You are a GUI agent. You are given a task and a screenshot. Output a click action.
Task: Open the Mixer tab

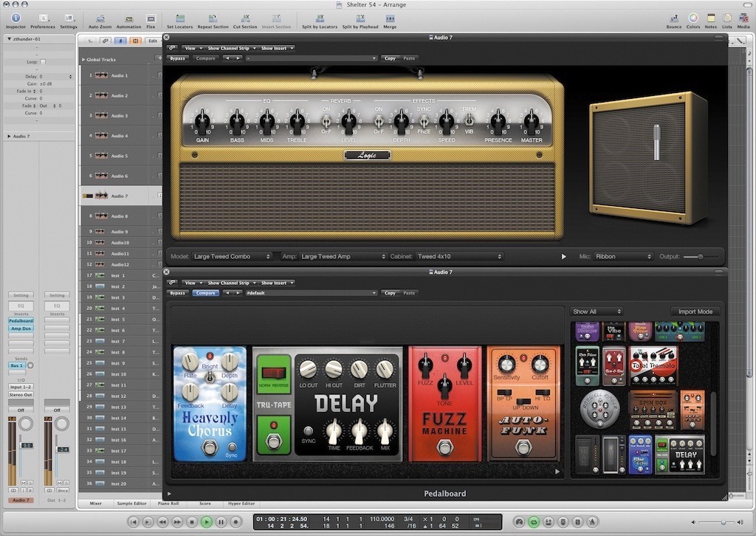point(95,504)
